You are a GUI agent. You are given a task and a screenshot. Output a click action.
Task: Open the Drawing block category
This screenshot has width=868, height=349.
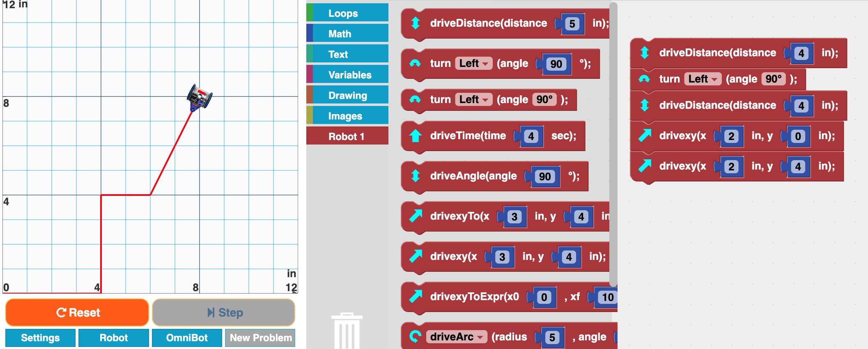tap(347, 95)
